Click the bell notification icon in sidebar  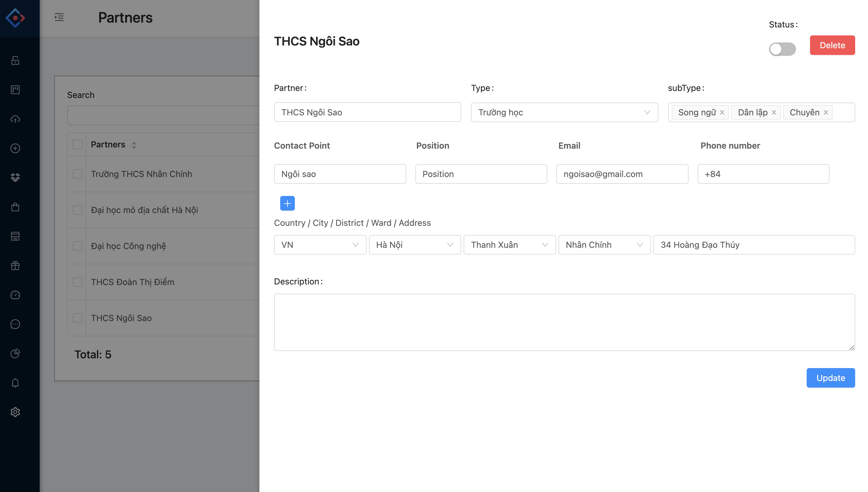tap(15, 383)
